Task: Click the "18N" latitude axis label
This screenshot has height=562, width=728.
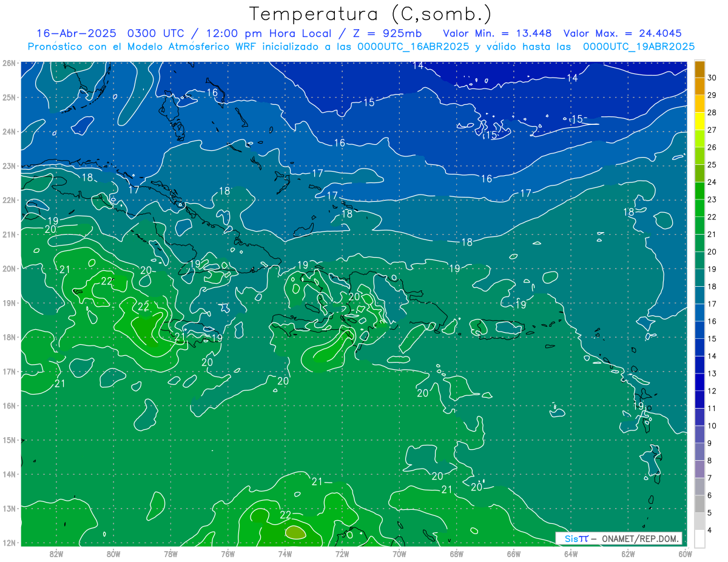Action: tap(9, 337)
